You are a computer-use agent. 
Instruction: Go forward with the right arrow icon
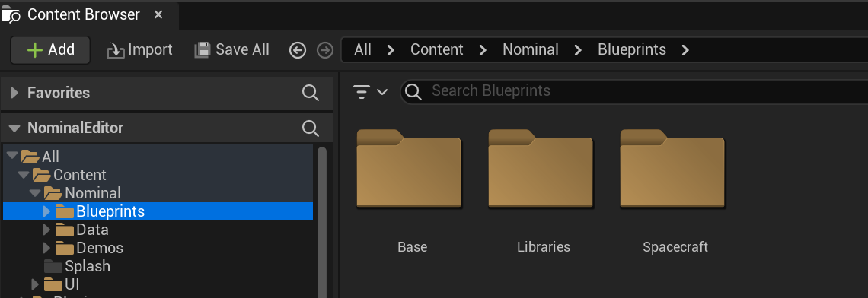click(x=325, y=50)
